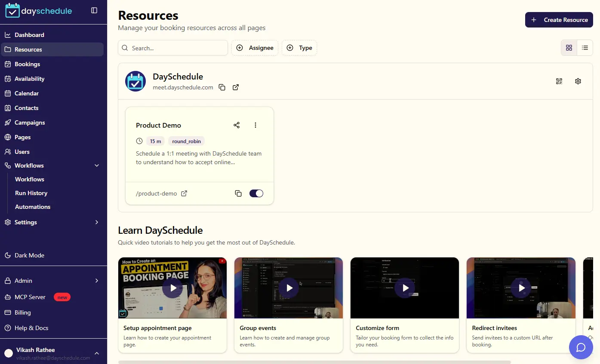Go to Dashboard
The width and height of the screenshot is (600, 364).
[x=52, y=35]
